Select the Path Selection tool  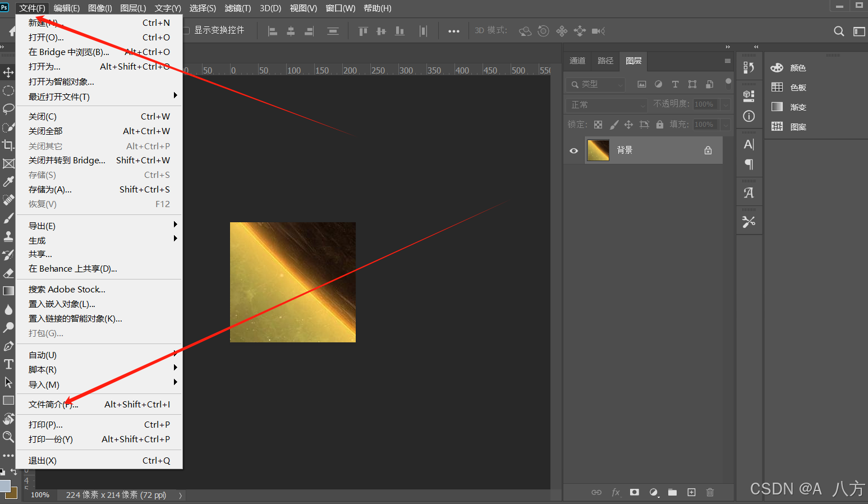click(x=8, y=382)
